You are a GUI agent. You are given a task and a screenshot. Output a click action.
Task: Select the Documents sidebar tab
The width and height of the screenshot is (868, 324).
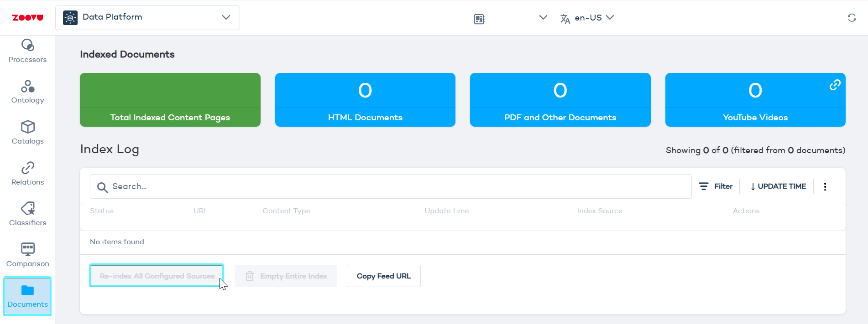coord(27,296)
